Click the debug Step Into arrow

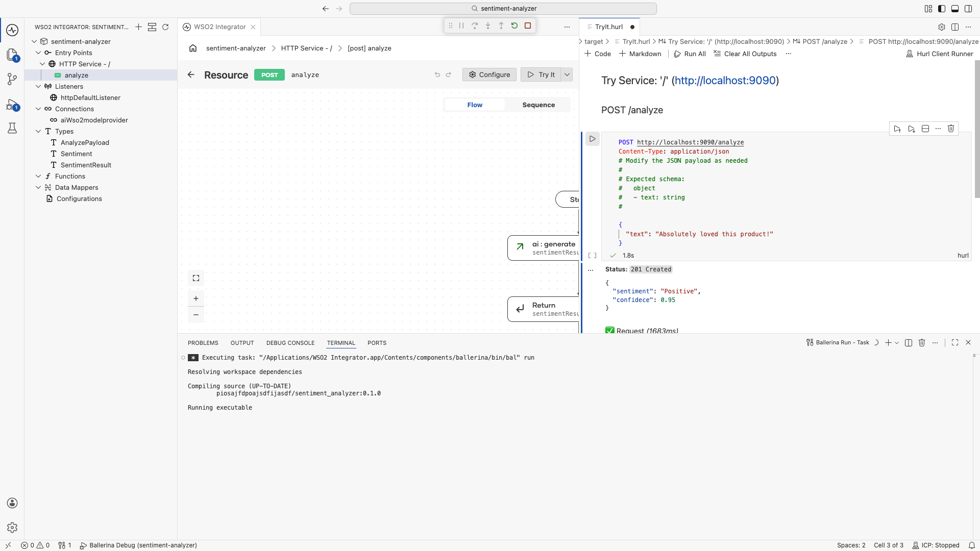pos(488,26)
